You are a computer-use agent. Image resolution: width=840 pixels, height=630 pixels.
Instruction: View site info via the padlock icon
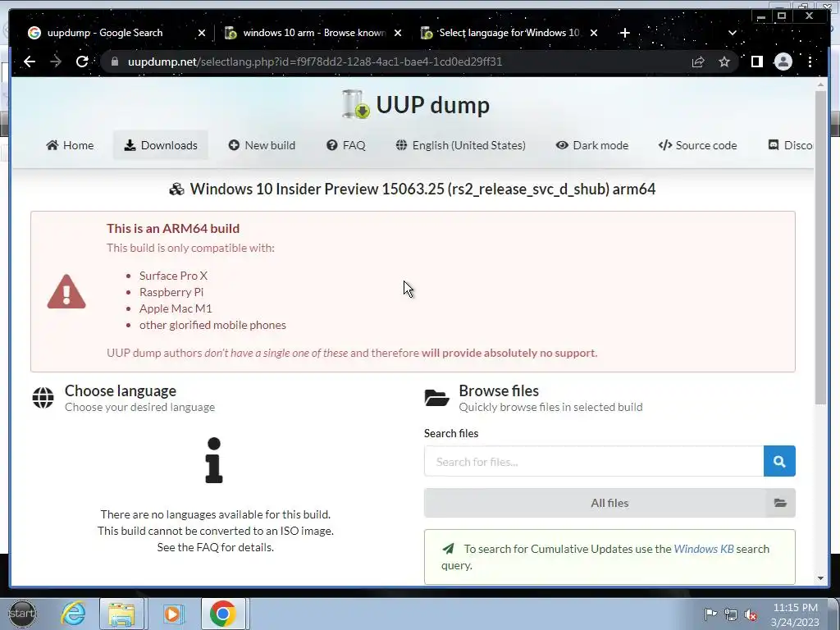[114, 62]
